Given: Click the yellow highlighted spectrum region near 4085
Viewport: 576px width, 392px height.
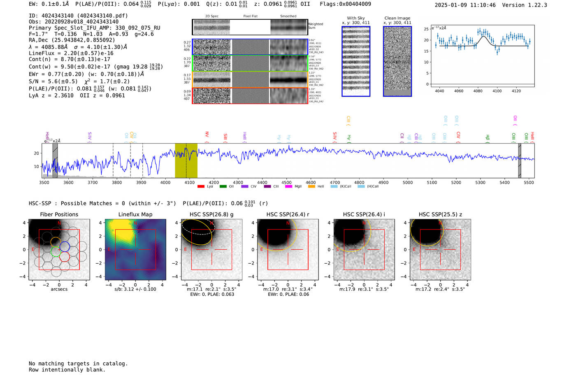Looking at the screenshot, I should point(186,160).
